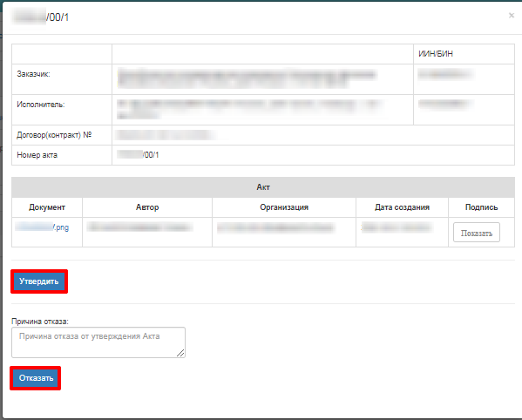
Task: Click the Утвердить button to approve the act
Action: (x=39, y=281)
